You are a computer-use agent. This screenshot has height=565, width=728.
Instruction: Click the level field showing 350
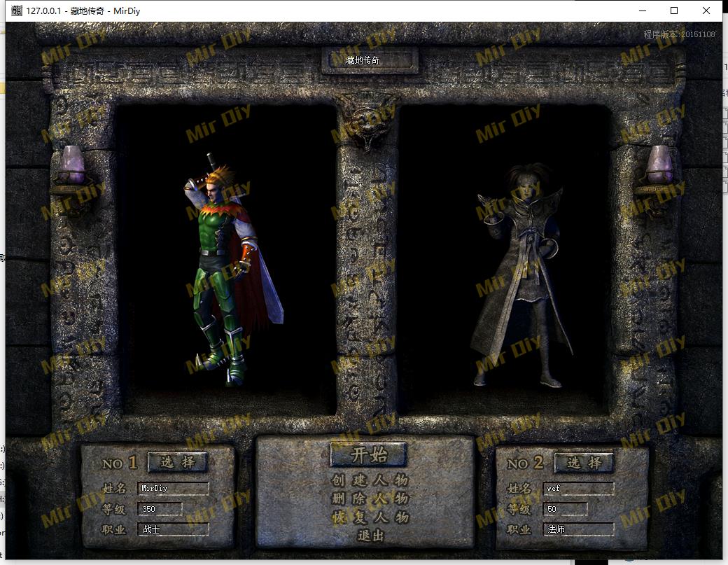pos(160,509)
